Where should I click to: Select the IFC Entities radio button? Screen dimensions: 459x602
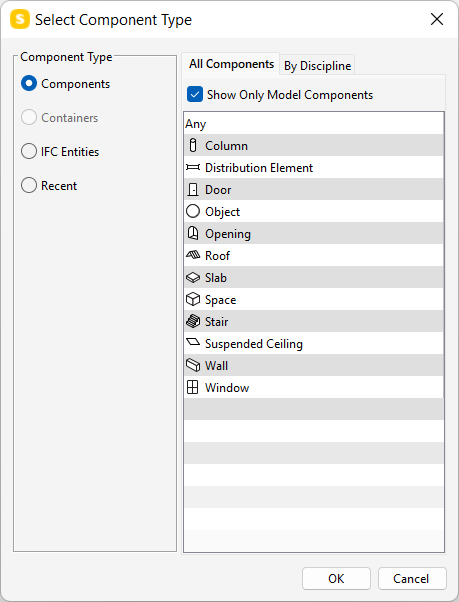pos(29,151)
